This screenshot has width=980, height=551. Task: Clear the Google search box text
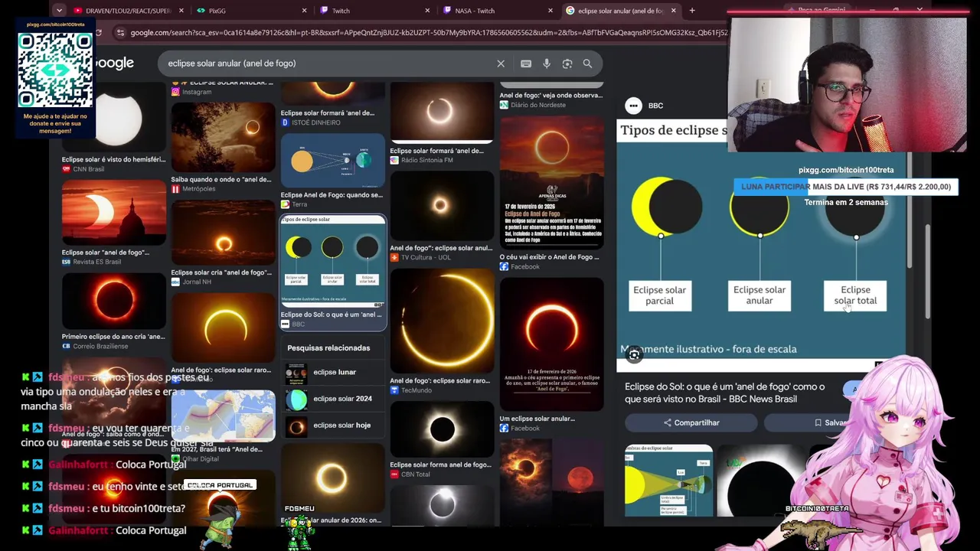pyautogui.click(x=501, y=64)
